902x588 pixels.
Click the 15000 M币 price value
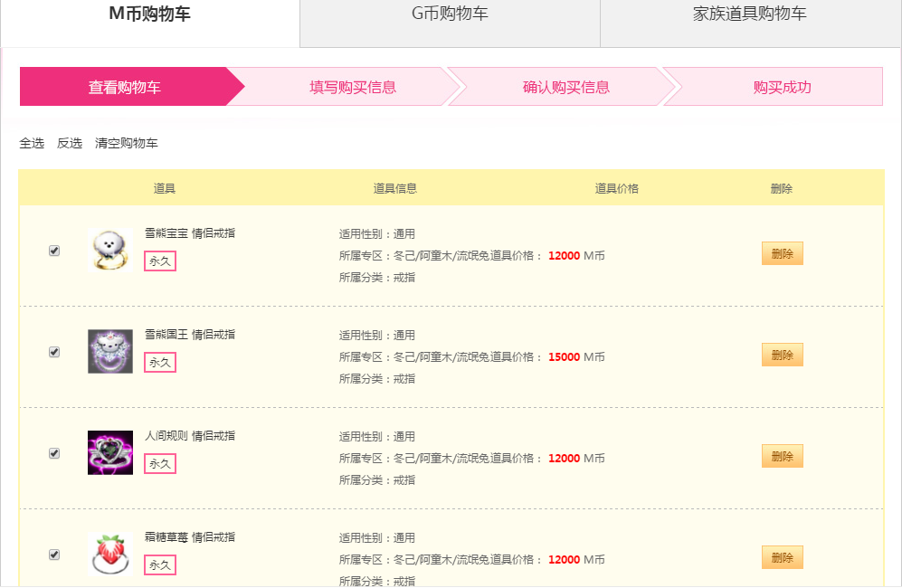click(576, 357)
